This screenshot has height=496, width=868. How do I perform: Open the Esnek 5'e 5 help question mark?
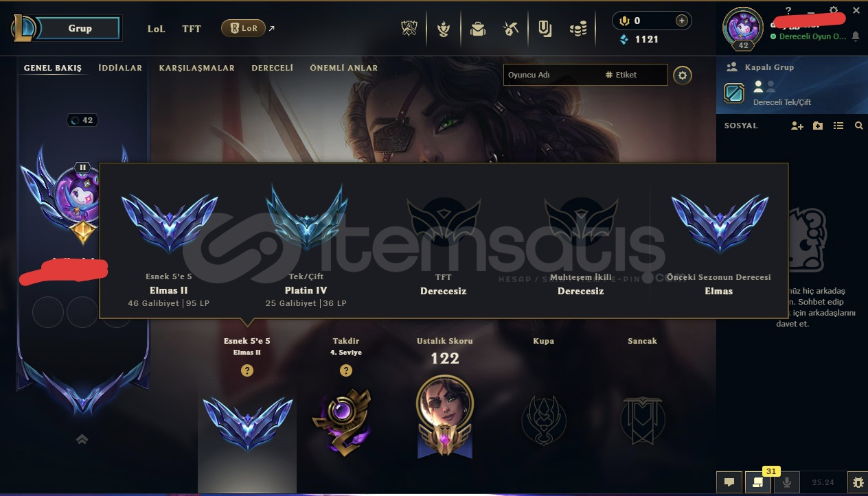coord(247,370)
